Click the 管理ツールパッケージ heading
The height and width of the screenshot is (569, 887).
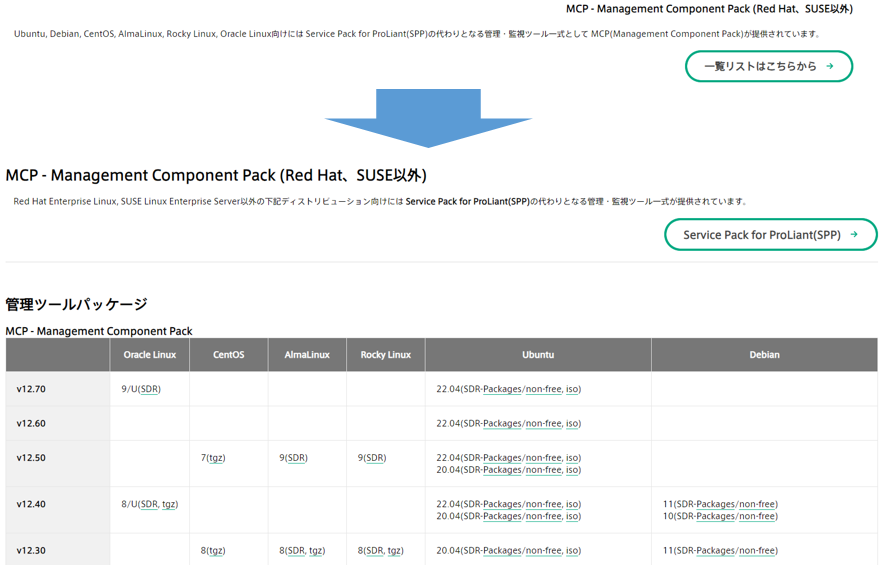[x=76, y=304]
